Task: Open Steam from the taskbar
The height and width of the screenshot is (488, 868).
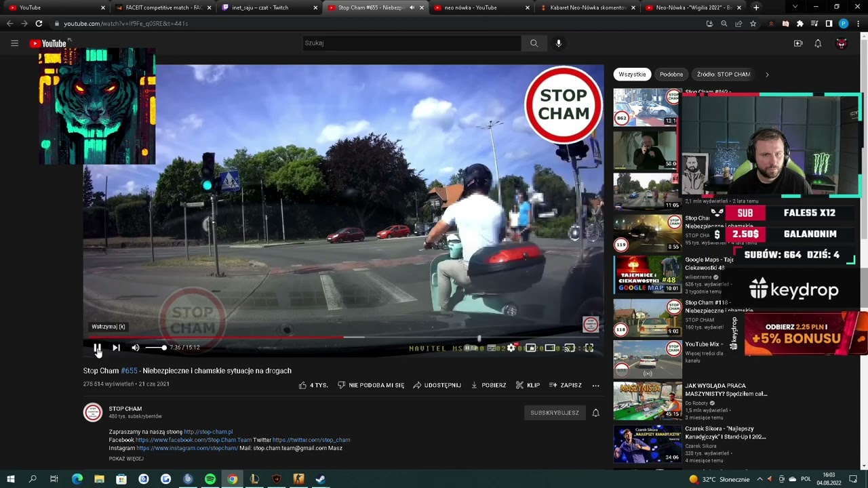Action: [x=320, y=479]
